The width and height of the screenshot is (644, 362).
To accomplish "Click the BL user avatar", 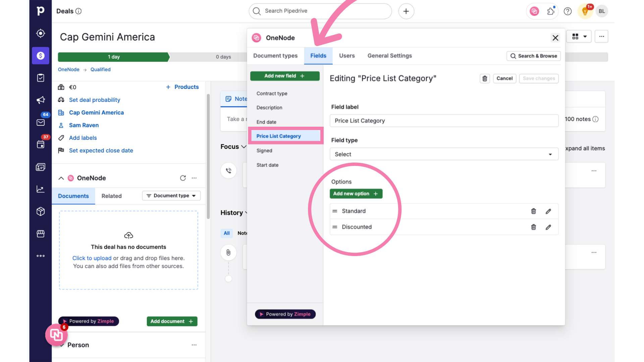I will tap(602, 11).
